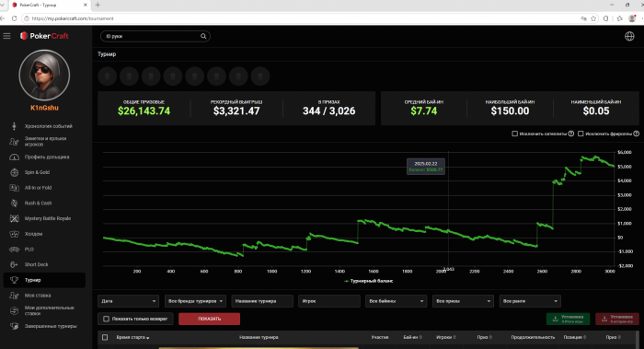644x349 pixels.
Task: Sort by the Позиция column header
Action: [x=574, y=338]
